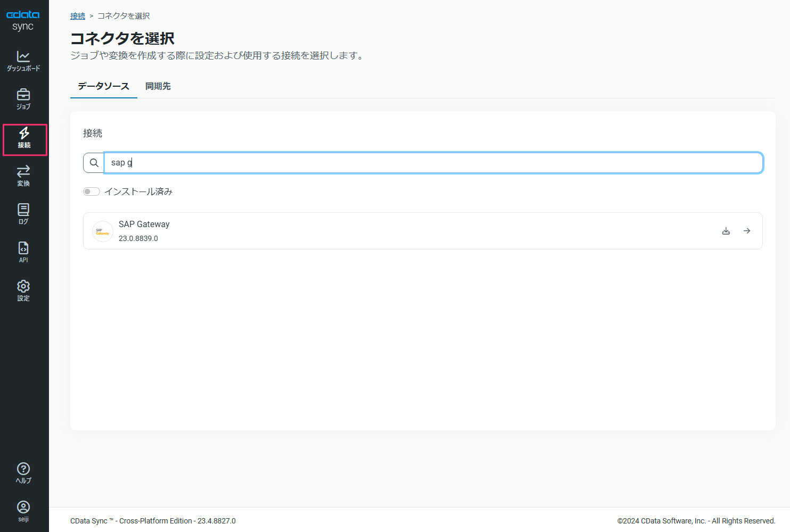
Task: Select the SAP Gateway connector name
Action: tap(144, 225)
